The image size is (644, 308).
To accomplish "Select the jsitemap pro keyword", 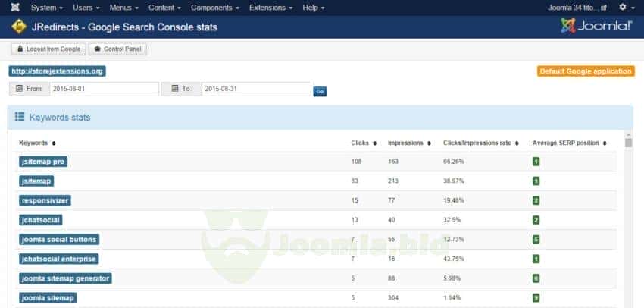I will pos(43,162).
